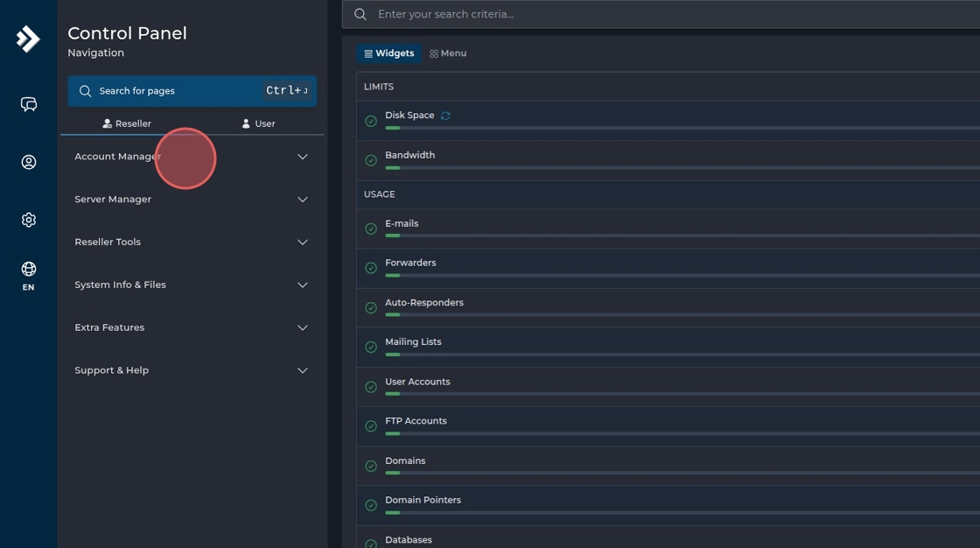Refresh Disk Space usage icon
Viewport: 980px width, 548px height.
(x=445, y=116)
